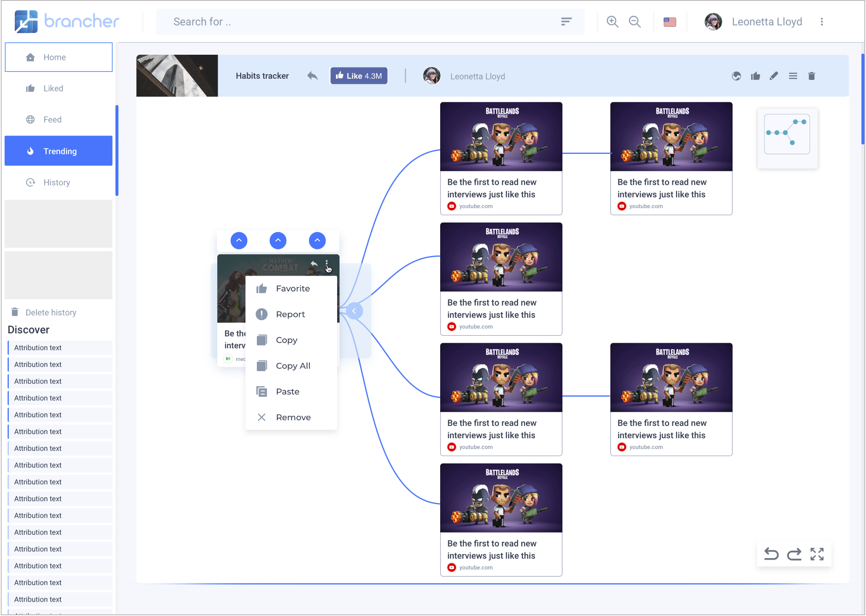Toggle the Like 4.3M button

359,76
